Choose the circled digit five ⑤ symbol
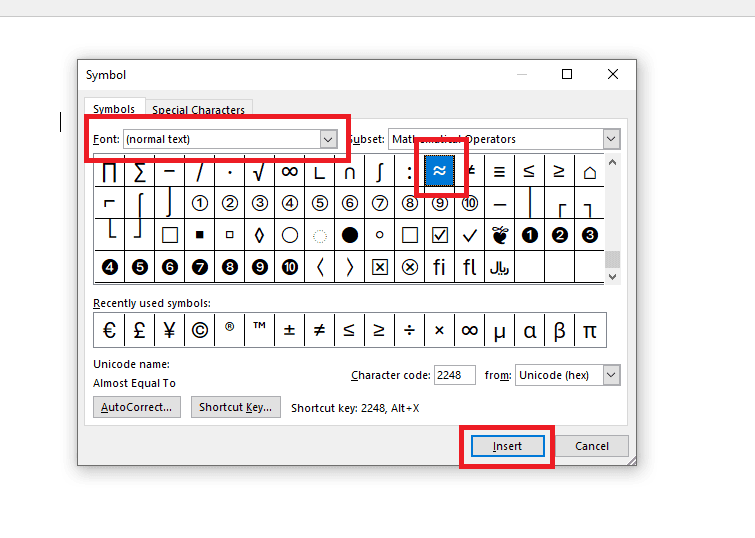This screenshot has height=538, width=755. pos(319,203)
